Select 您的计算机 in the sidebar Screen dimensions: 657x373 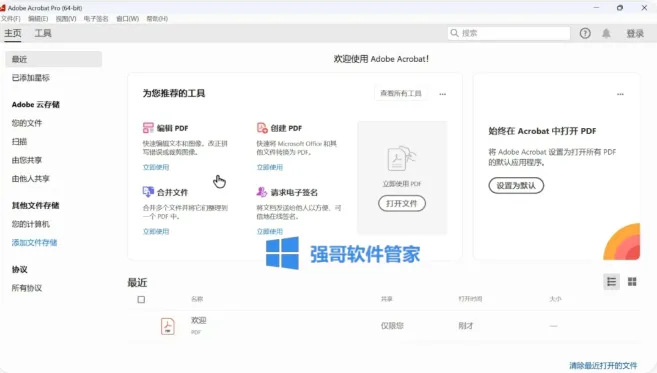click(x=31, y=224)
